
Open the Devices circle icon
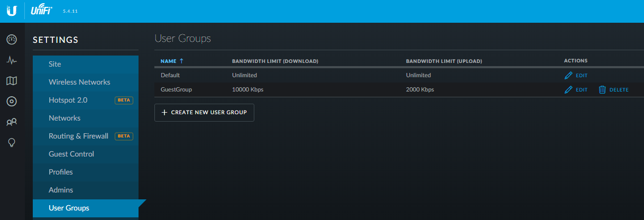[12, 102]
